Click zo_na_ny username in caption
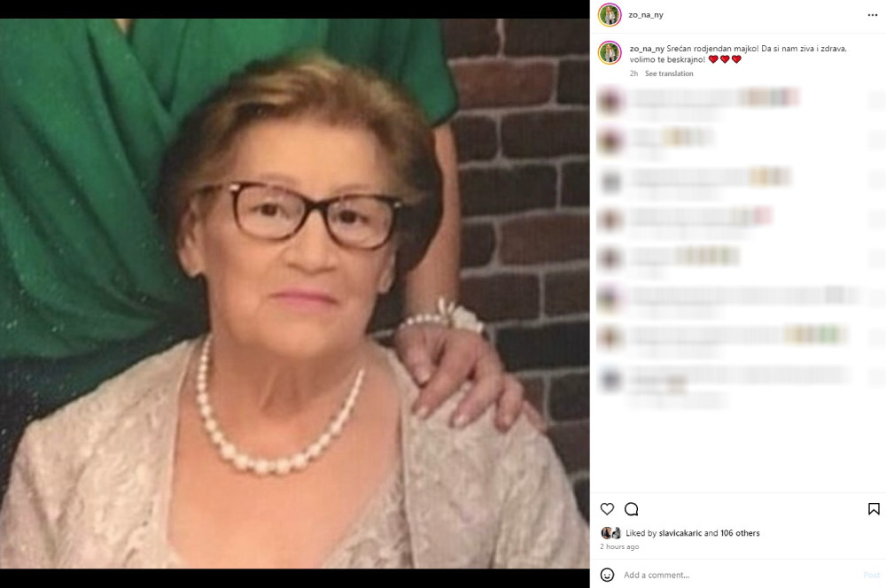 pyautogui.click(x=647, y=49)
